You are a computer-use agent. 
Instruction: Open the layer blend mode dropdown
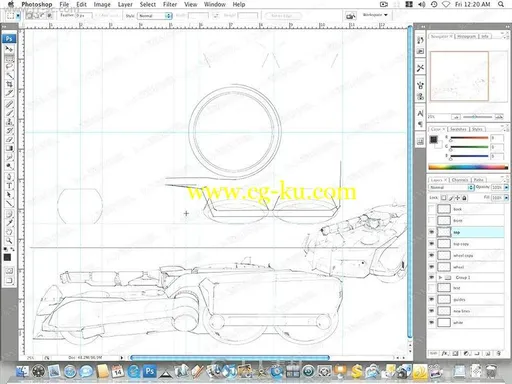click(x=451, y=187)
